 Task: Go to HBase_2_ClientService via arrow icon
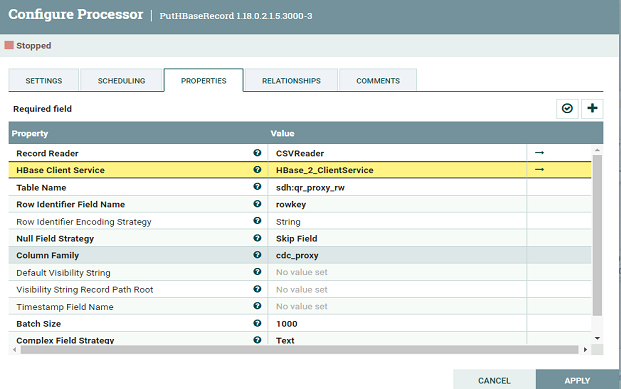539,170
